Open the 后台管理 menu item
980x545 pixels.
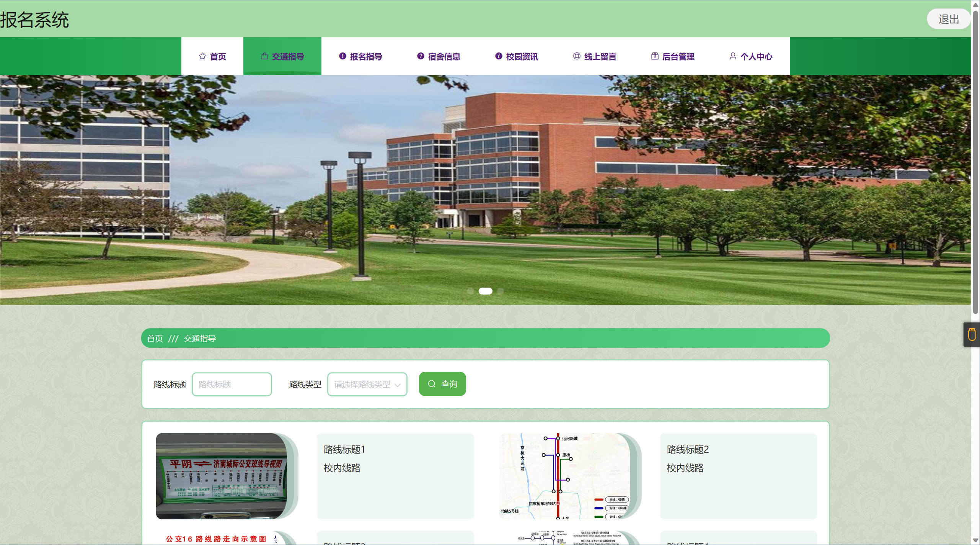pyautogui.click(x=673, y=56)
